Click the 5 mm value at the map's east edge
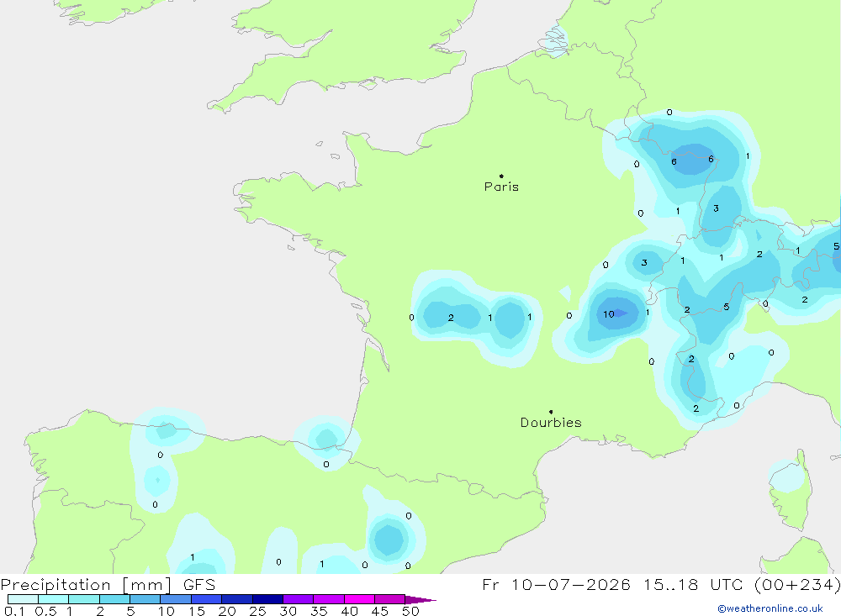 tap(836, 246)
